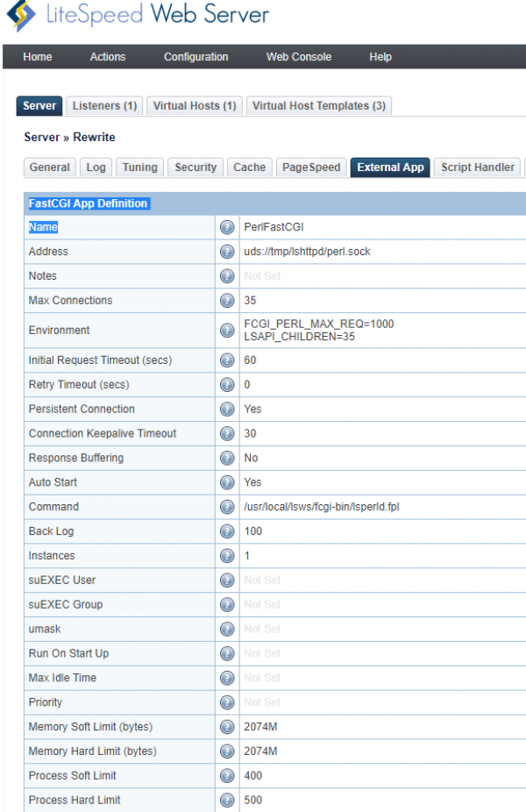Click the Server » Rewrite breadcrumb
Screen dimensions: 526x812
(x=70, y=137)
